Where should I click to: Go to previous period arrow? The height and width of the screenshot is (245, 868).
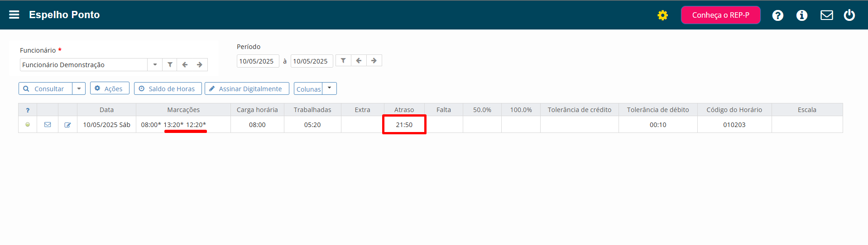point(359,61)
